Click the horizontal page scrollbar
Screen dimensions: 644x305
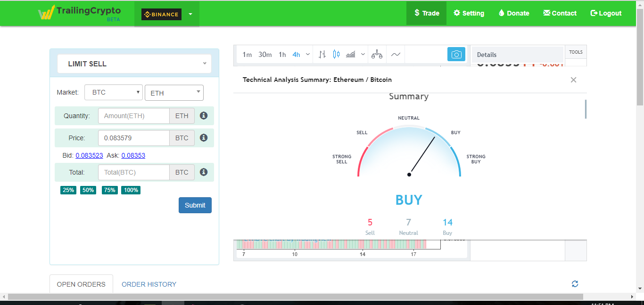tap(296, 297)
